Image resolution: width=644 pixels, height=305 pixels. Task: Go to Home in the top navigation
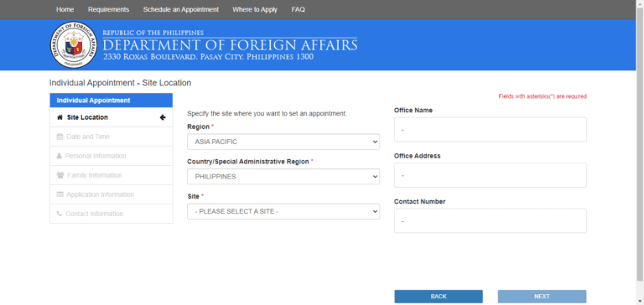point(65,9)
